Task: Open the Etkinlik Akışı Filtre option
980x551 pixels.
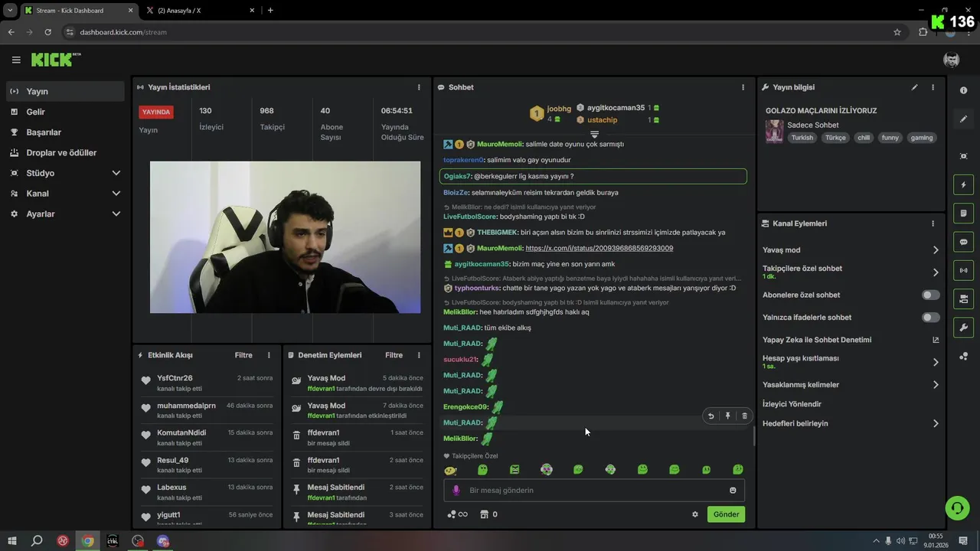Action: pyautogui.click(x=243, y=355)
